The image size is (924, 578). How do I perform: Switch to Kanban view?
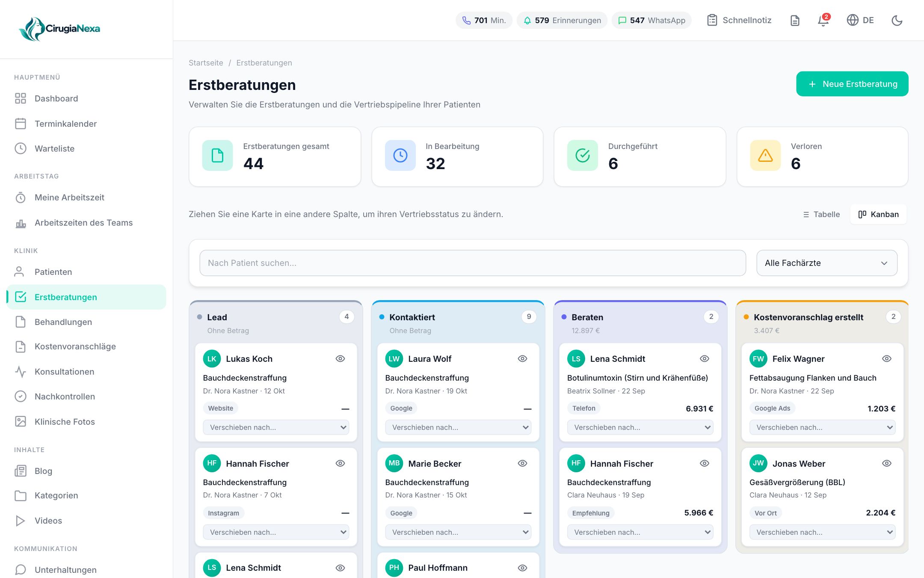(878, 215)
